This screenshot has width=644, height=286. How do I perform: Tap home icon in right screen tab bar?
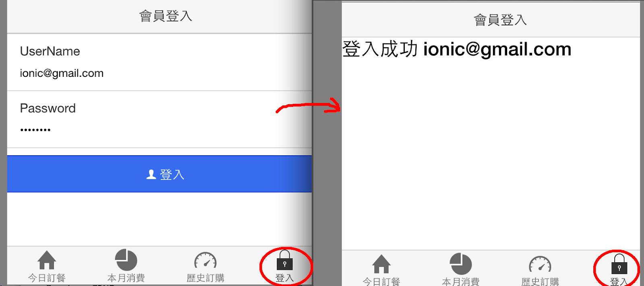(381, 264)
